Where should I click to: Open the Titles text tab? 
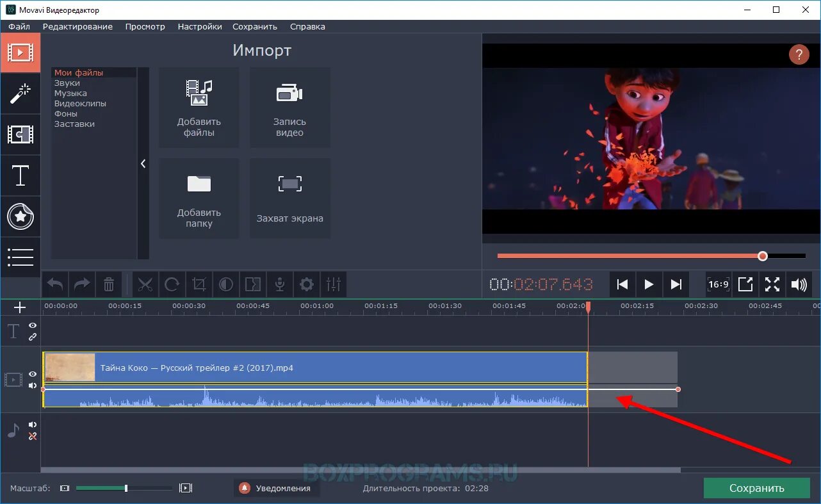[x=20, y=175]
